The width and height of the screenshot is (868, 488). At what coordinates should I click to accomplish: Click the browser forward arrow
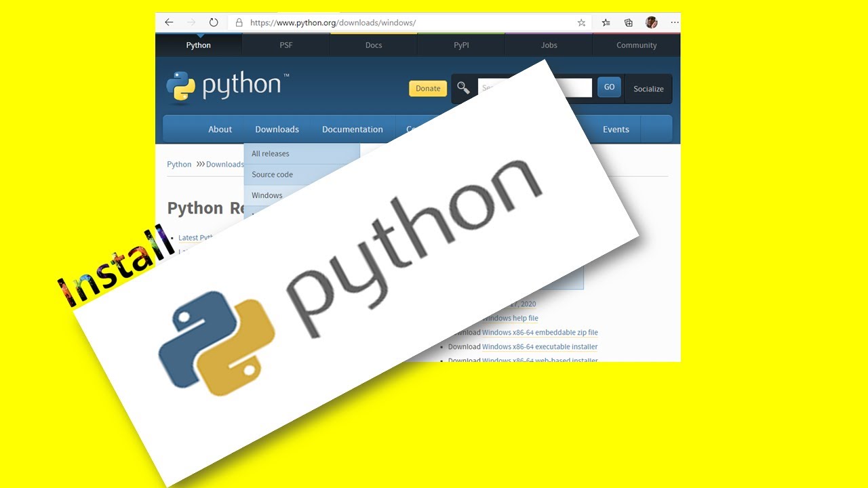click(x=191, y=22)
